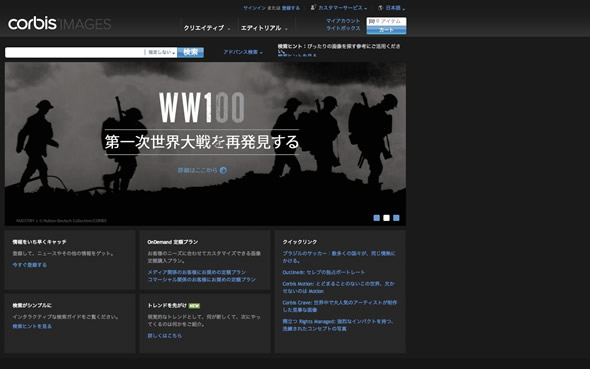
Task: Open the Outline® celebrity portrait link
Action: (324, 272)
